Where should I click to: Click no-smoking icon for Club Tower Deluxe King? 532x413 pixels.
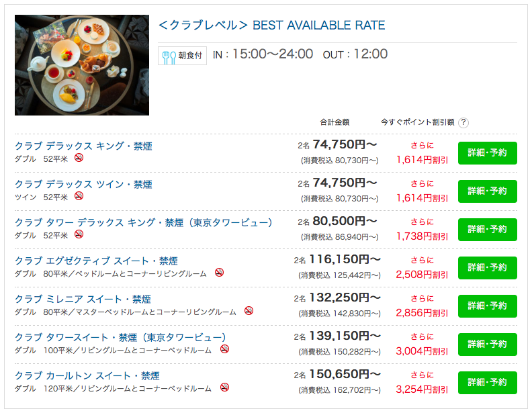coord(79,234)
